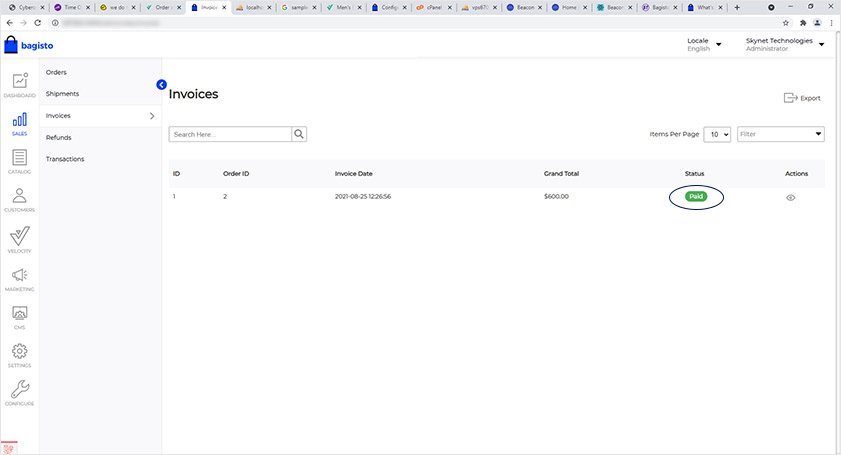This screenshot has width=841, height=455.
Task: Open the Dashboard sidebar icon
Action: click(19, 83)
